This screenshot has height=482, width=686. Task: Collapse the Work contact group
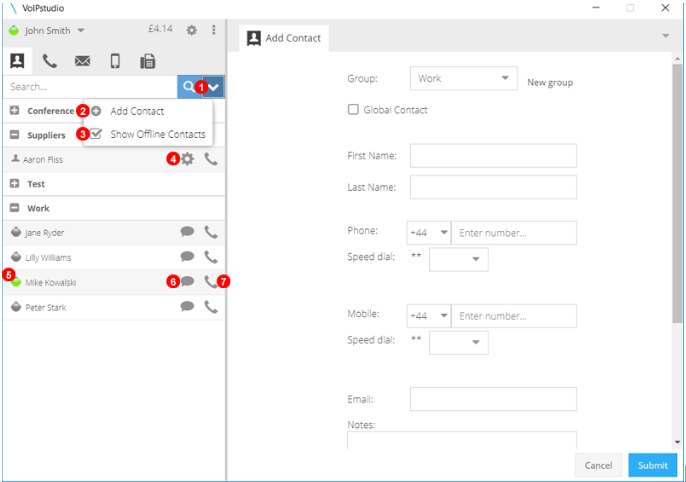tap(16, 208)
